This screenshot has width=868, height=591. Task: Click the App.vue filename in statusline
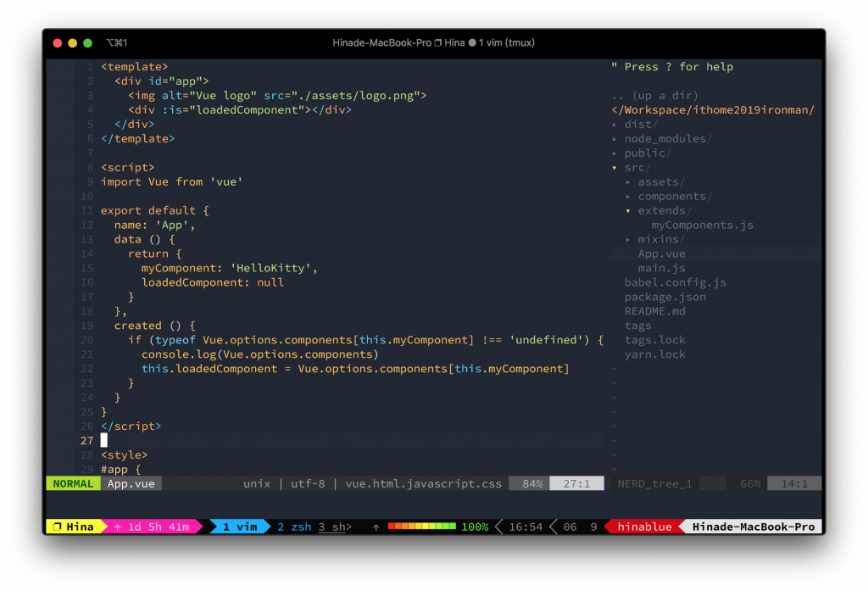(x=131, y=483)
